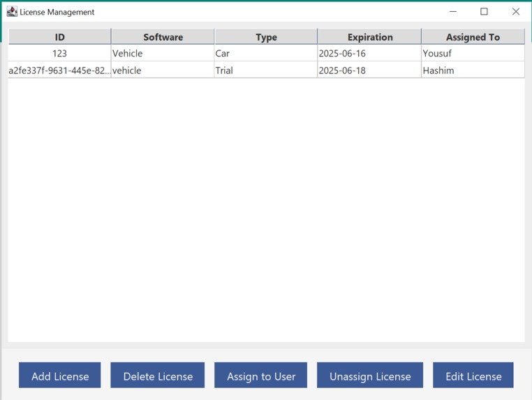
Task: Open the Edit License dialog
Action: coord(473,376)
